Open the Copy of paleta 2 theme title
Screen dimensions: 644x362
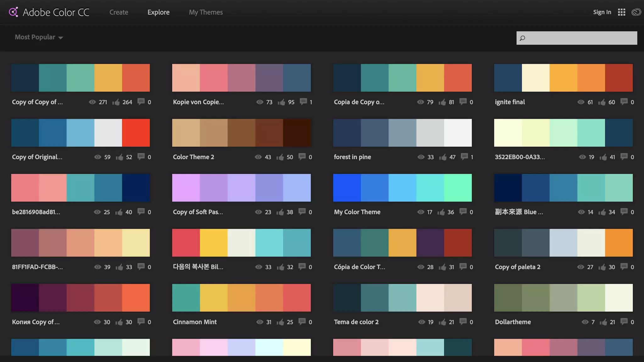point(517,267)
